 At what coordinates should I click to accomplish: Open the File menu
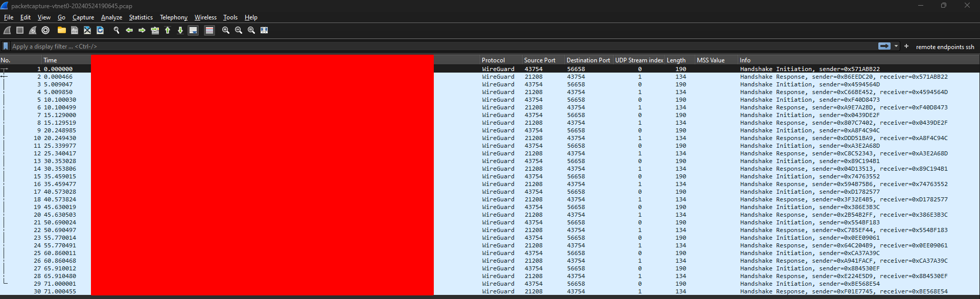click(x=9, y=17)
